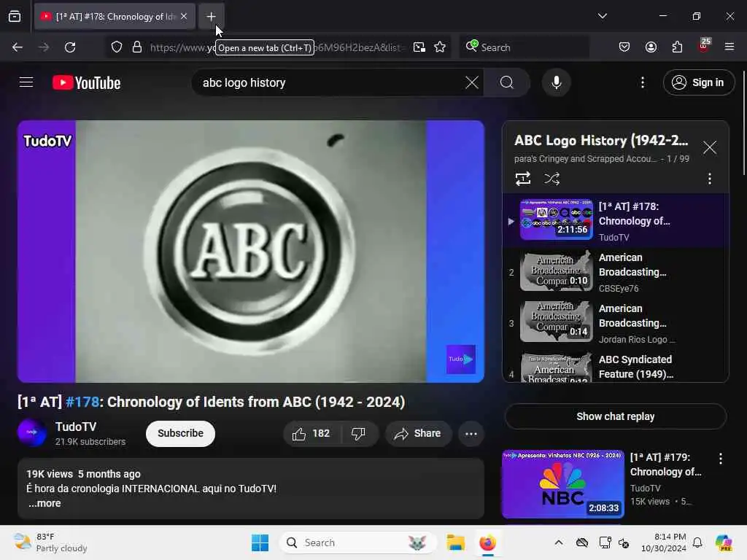Bookmark this page with star icon
Viewport: 747px width, 560px height.
(x=440, y=47)
